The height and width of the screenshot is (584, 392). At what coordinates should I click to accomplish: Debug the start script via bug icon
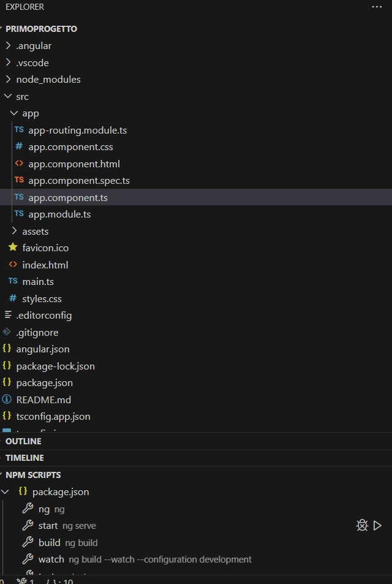tap(362, 526)
